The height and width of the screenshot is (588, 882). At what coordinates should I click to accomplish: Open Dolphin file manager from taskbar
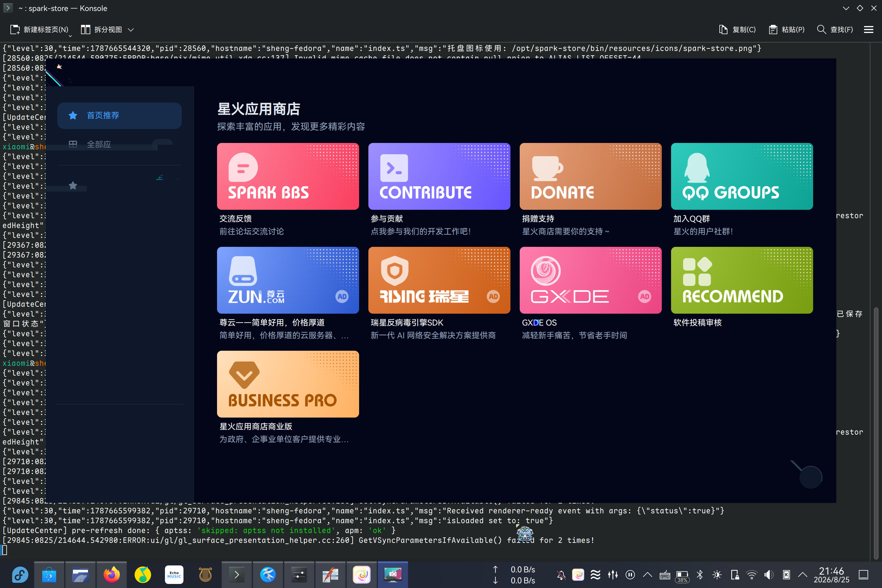point(80,574)
